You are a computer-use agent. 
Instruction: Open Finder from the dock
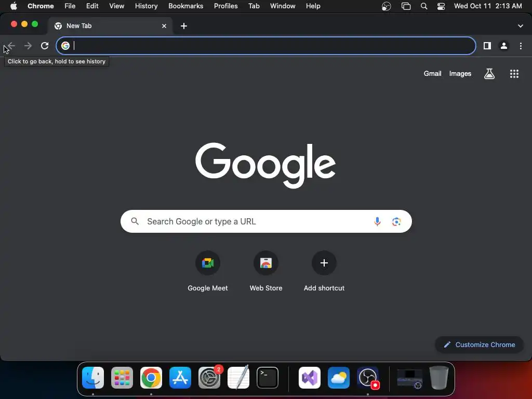93,377
